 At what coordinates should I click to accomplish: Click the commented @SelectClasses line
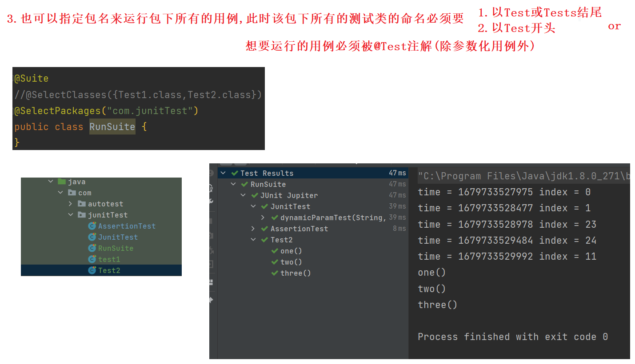pos(138,95)
